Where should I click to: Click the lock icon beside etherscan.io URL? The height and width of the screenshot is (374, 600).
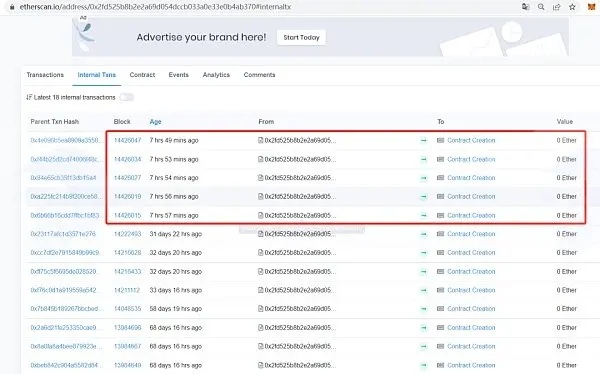point(12,7)
